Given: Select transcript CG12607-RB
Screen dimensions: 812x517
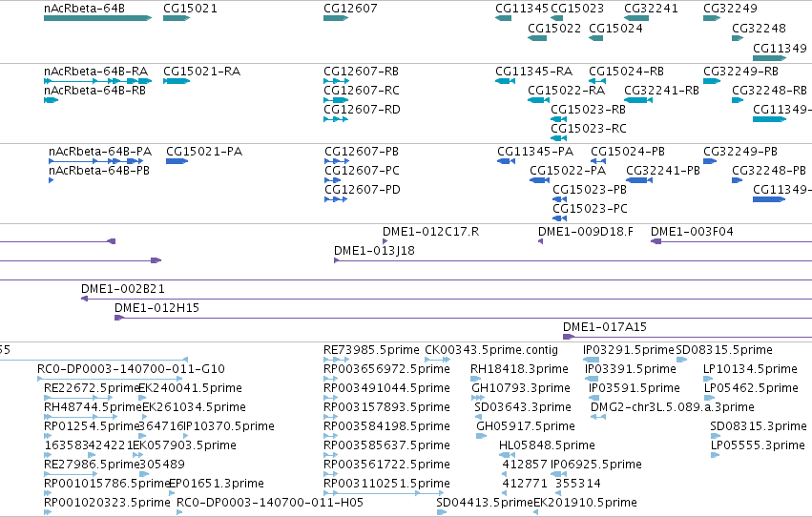Looking at the screenshot, I should click(362, 72).
